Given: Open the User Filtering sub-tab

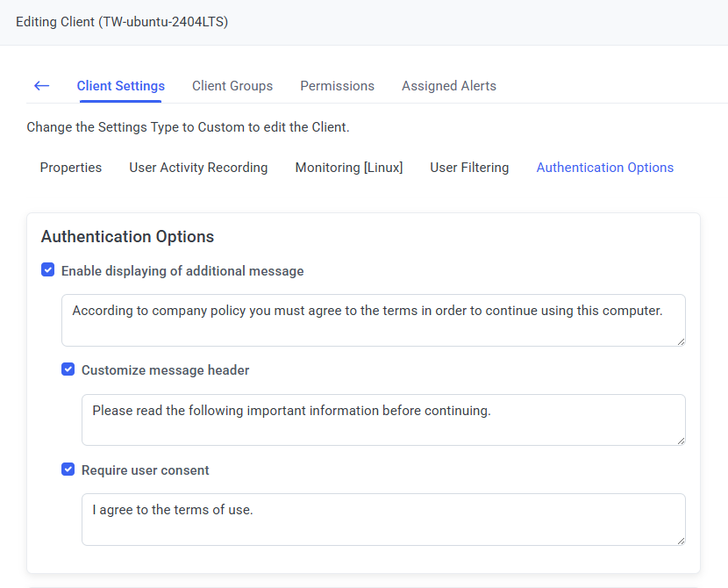Looking at the screenshot, I should [x=469, y=168].
